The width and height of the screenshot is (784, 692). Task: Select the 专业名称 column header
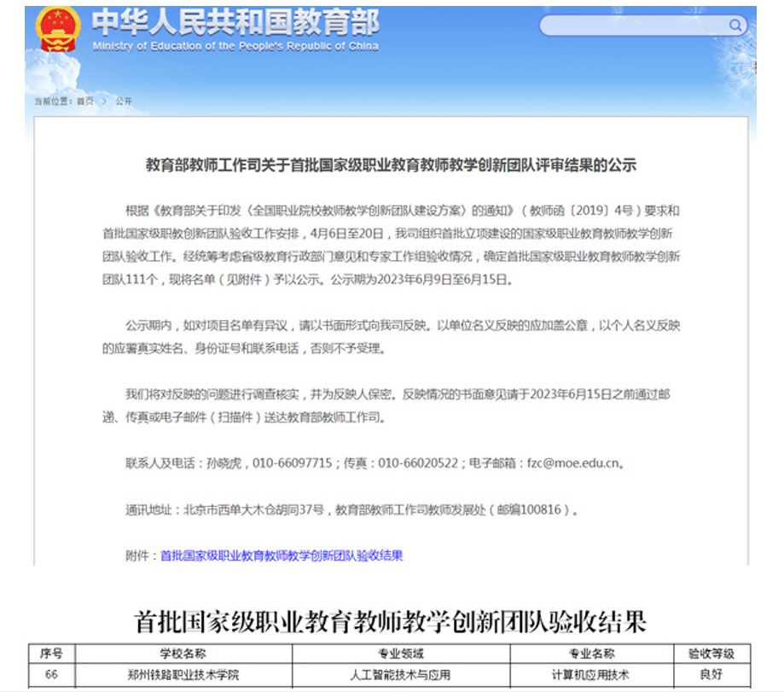point(591,654)
